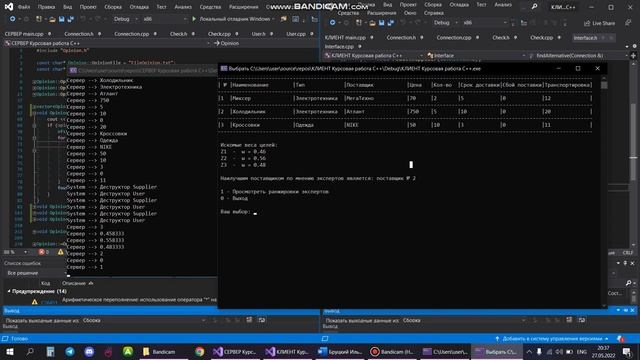The width and height of the screenshot is (640, 360).
Task: Click navigate back arrow in server VS toolbar
Action: [x=12, y=19]
